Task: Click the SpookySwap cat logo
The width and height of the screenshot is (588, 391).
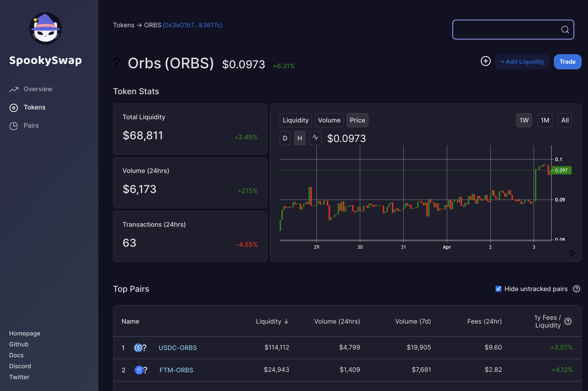Action: [45, 28]
